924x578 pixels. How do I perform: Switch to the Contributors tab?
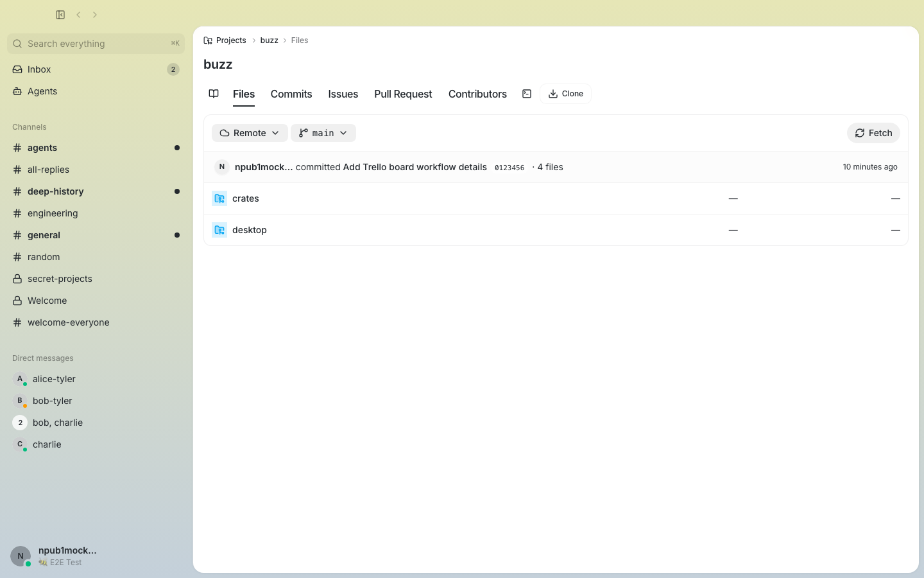[x=477, y=94]
